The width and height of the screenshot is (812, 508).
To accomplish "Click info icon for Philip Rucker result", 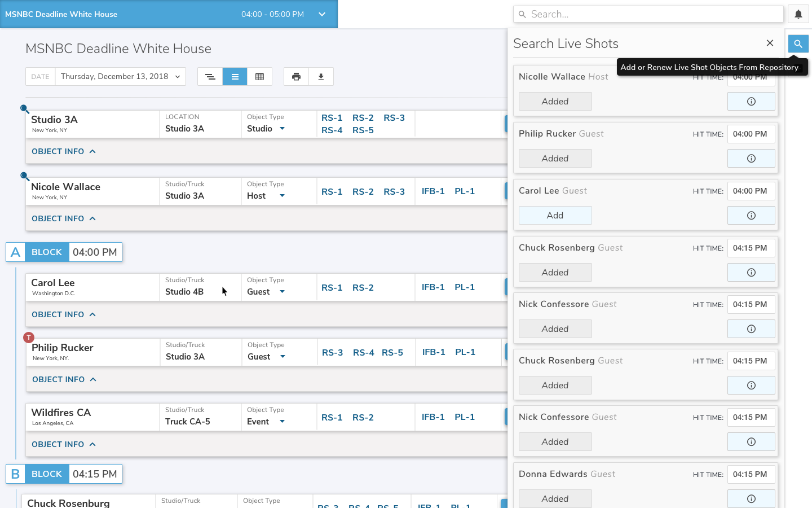I will coord(751,159).
